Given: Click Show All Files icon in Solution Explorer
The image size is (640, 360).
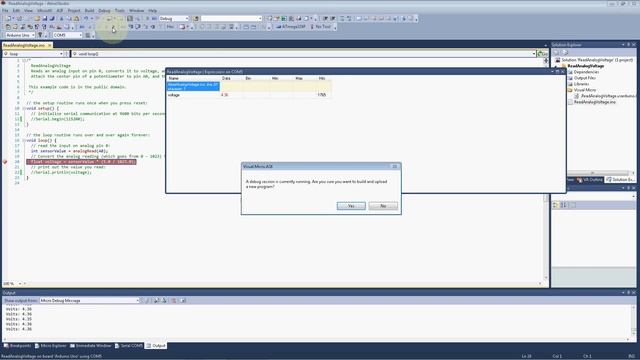Looking at the screenshot, I should pyautogui.click(x=565, y=53).
